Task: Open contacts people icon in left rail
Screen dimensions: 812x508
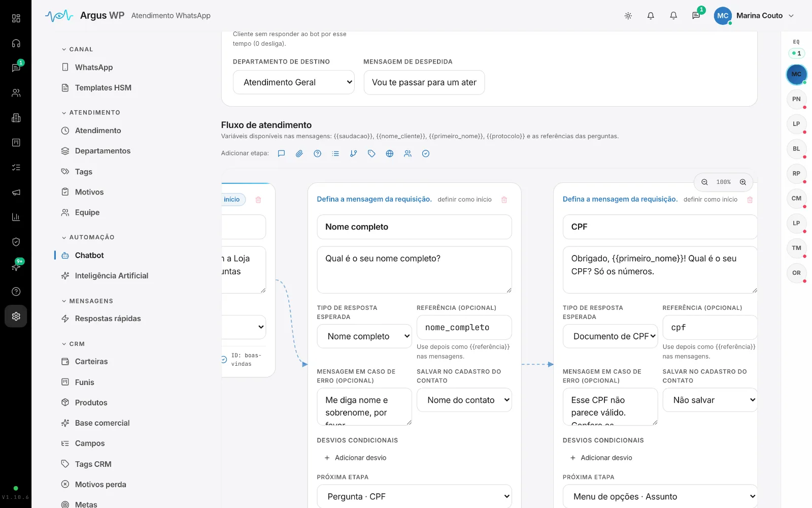Action: point(16,93)
